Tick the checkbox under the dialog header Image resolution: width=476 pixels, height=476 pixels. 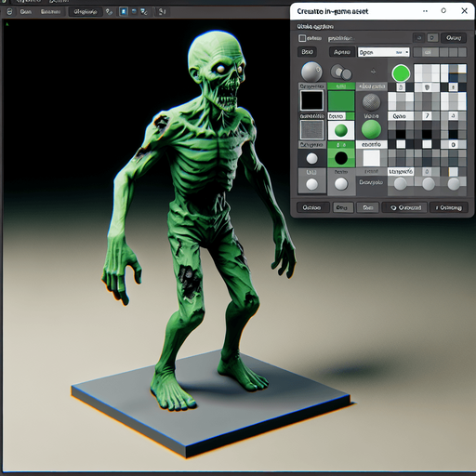point(302,38)
